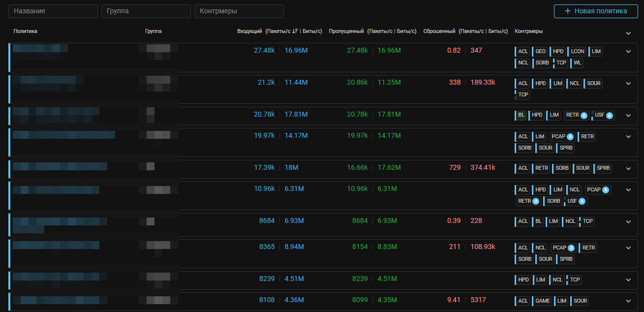Click the plus icon in Новая политика
Screen dimensions: 644x312
point(568,11)
